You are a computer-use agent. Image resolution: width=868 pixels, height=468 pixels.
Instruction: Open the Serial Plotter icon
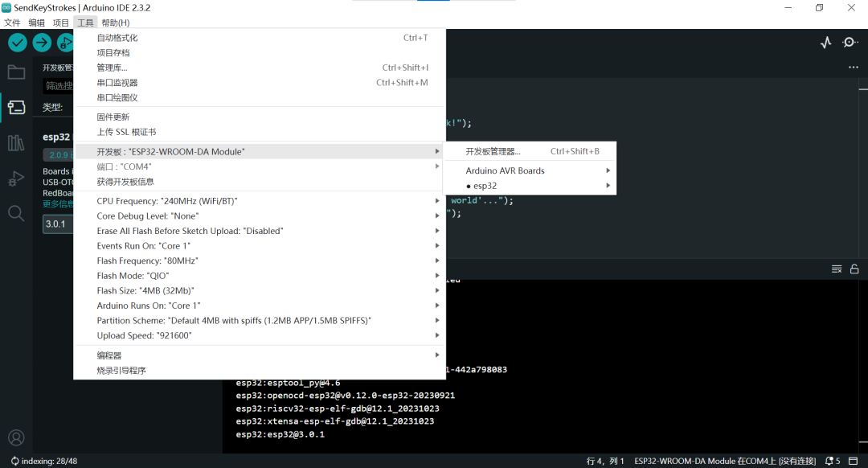(x=825, y=42)
